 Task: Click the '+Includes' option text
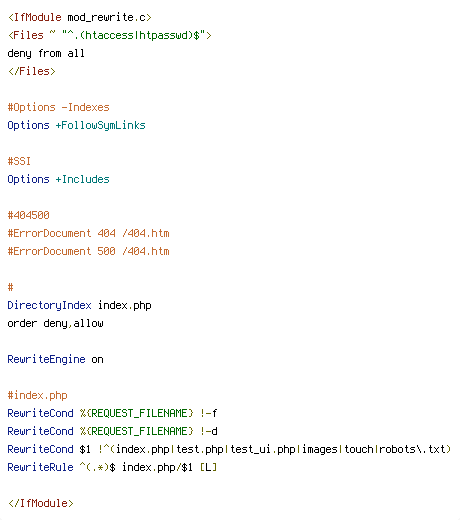(x=82, y=179)
